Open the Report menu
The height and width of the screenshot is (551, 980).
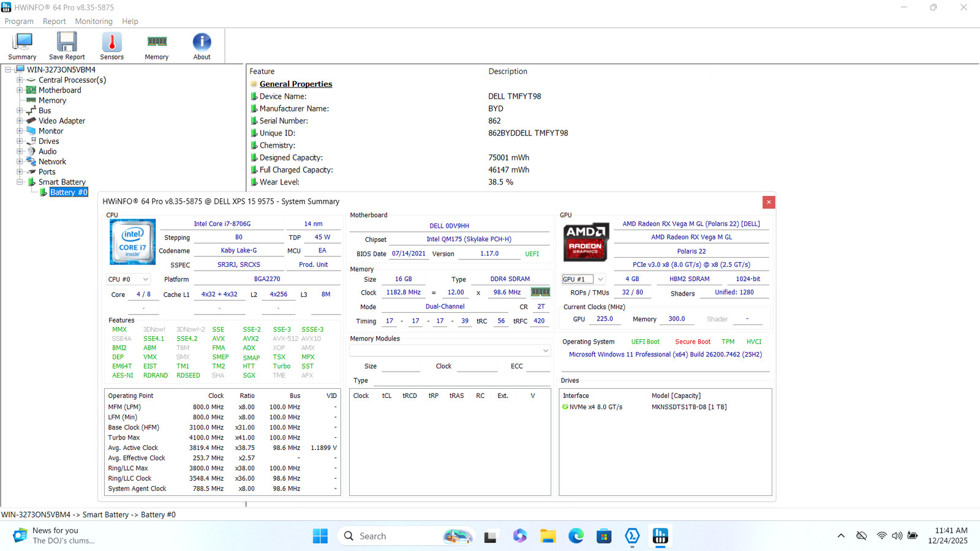point(54,21)
